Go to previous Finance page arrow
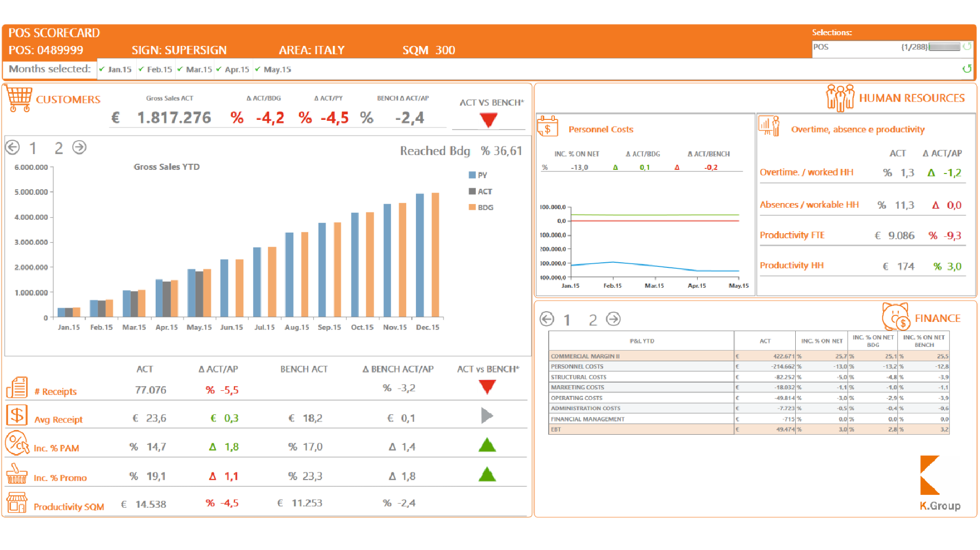The width and height of the screenshot is (980, 550). [547, 319]
